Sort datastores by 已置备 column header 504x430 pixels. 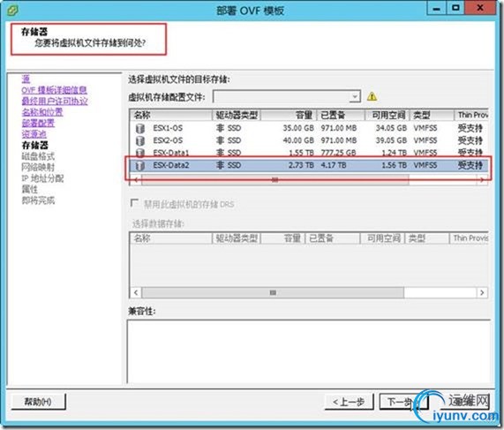coord(341,115)
